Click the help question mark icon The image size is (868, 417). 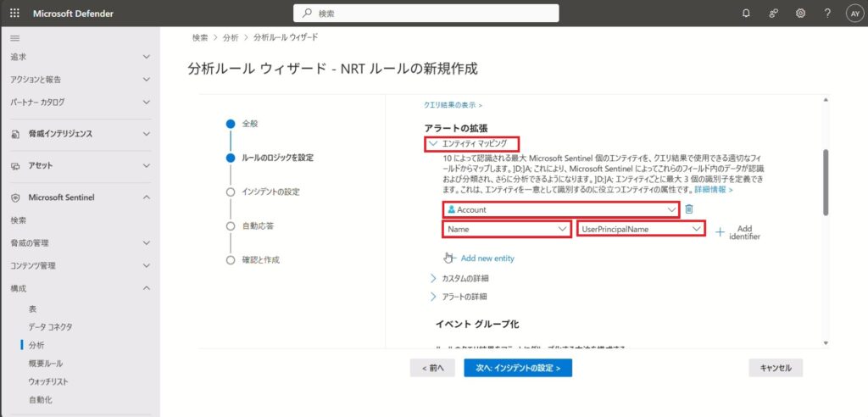826,14
